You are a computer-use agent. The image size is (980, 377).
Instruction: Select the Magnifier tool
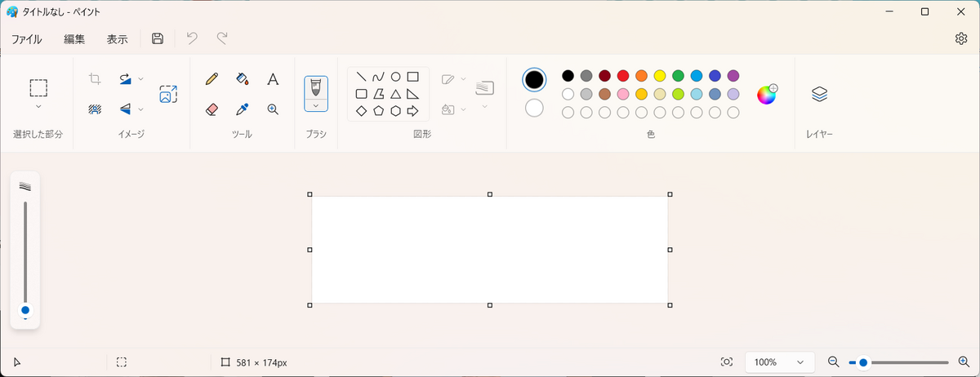[x=273, y=109]
